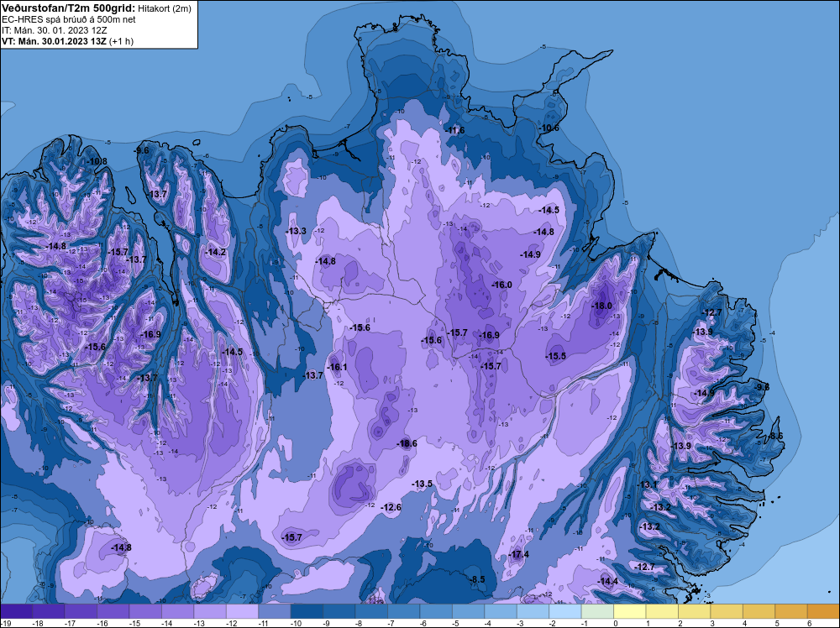This screenshot has height=628, width=840.
Task: Click the 'IT: Mán. 30. 01. 2023 12Z' line
Action: (55, 30)
